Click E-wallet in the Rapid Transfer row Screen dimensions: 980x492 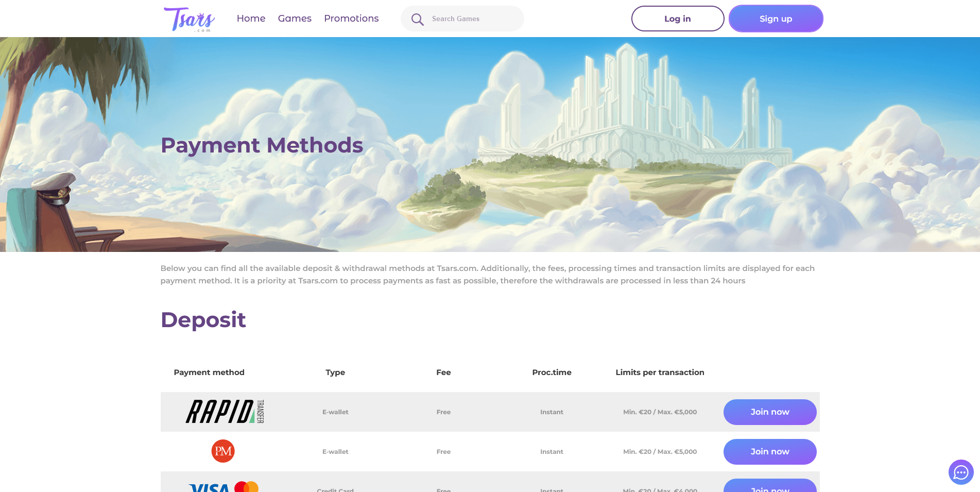click(x=335, y=412)
